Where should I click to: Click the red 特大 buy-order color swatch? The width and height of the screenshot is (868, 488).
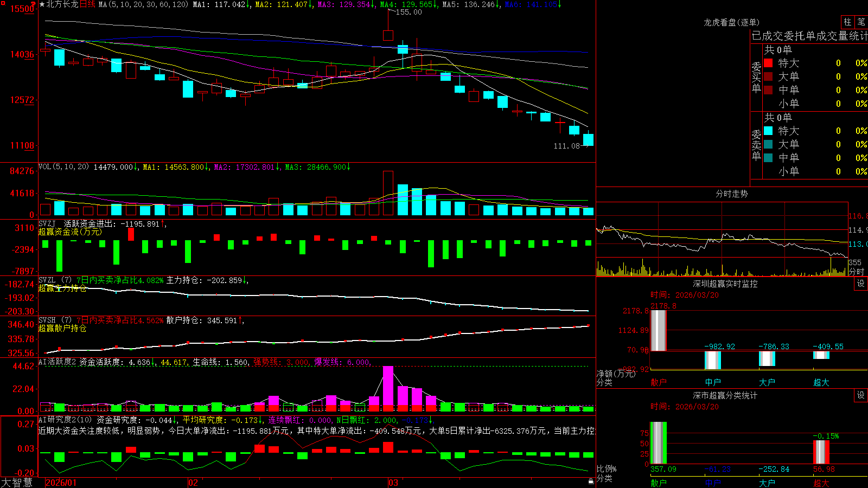point(768,63)
